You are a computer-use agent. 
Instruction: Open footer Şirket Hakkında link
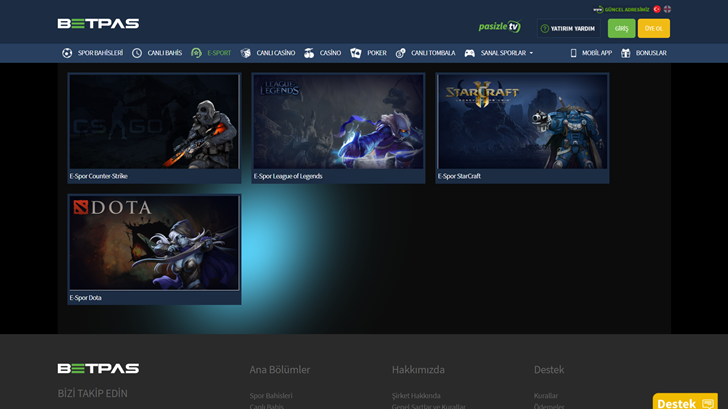click(416, 396)
